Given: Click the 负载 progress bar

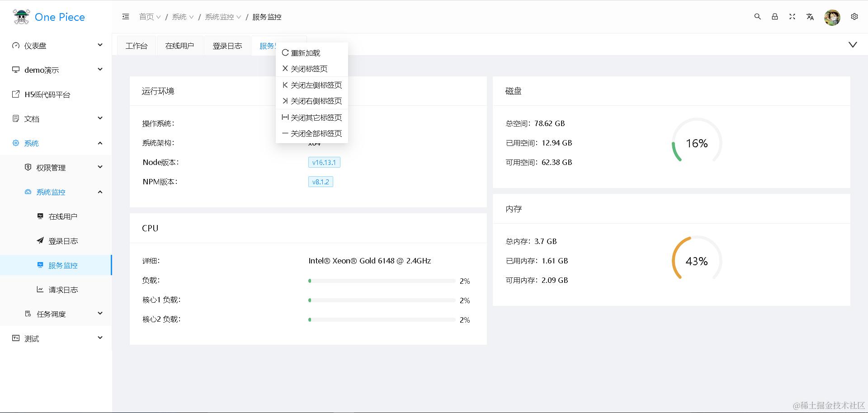Looking at the screenshot, I should click(382, 281).
